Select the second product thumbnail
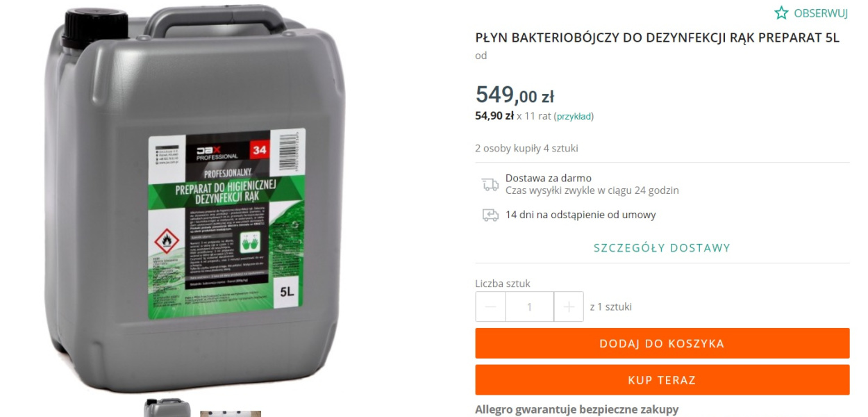Screen dimensions: 868x417 point(231,414)
